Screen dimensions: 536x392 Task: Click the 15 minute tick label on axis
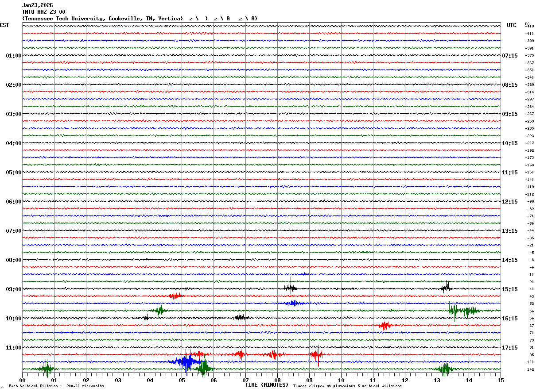[501, 380]
